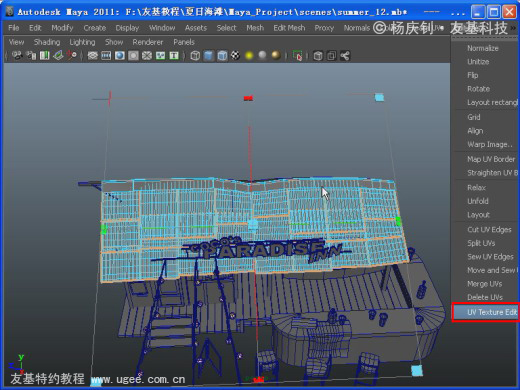Screen dimensions: 520x390
Task: Toggle the Resolution Gate icon
Action: (120, 55)
